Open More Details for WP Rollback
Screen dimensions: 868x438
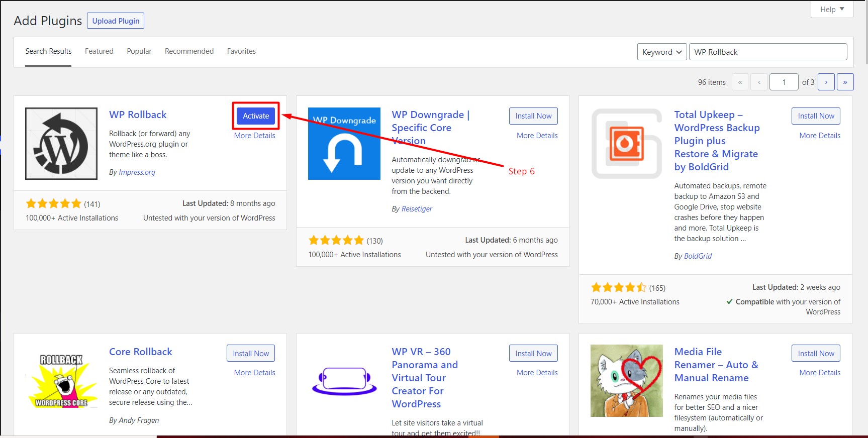[255, 136]
